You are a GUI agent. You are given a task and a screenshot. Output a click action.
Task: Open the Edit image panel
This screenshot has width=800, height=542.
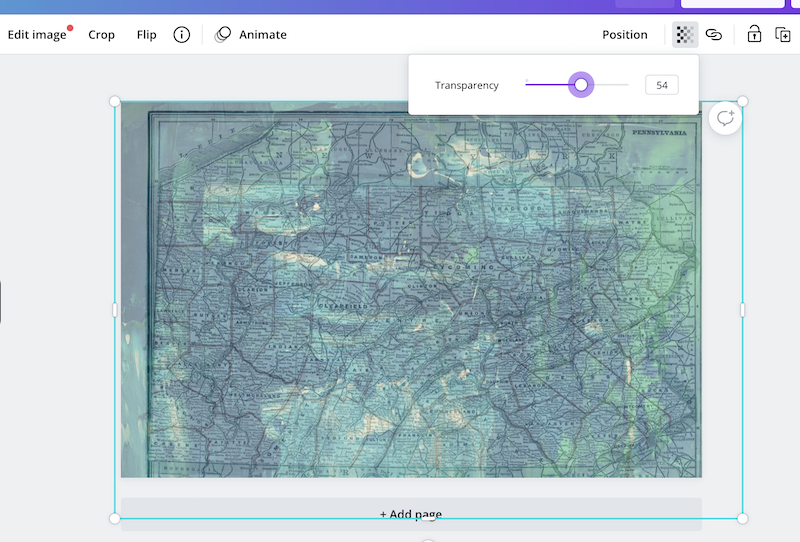(x=37, y=35)
